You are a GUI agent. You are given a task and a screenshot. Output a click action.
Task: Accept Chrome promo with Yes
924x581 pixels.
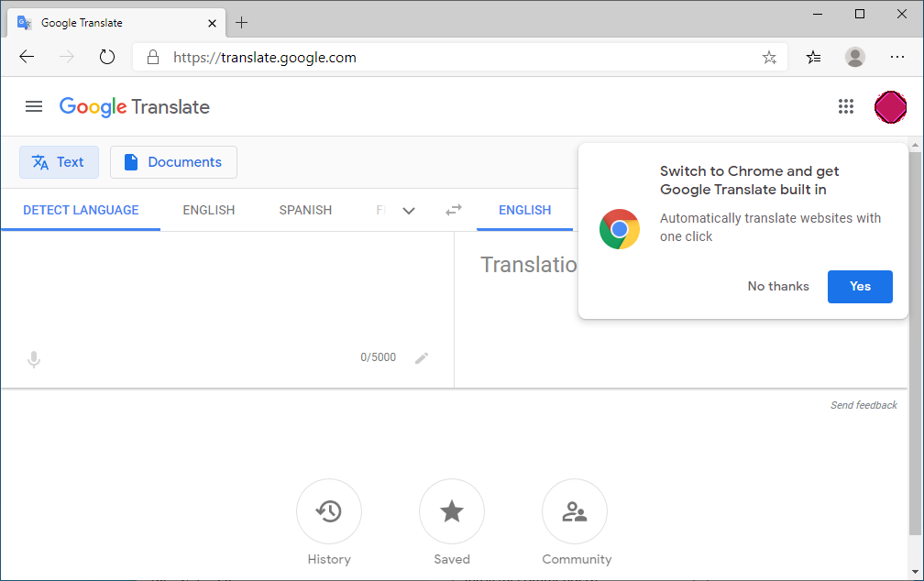[860, 286]
